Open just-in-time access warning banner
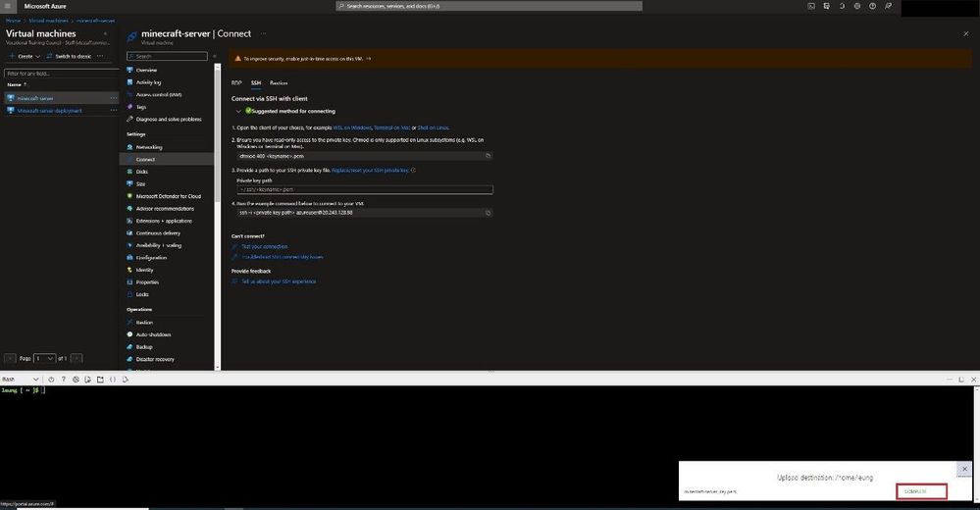This screenshot has height=510, width=980. click(x=601, y=59)
